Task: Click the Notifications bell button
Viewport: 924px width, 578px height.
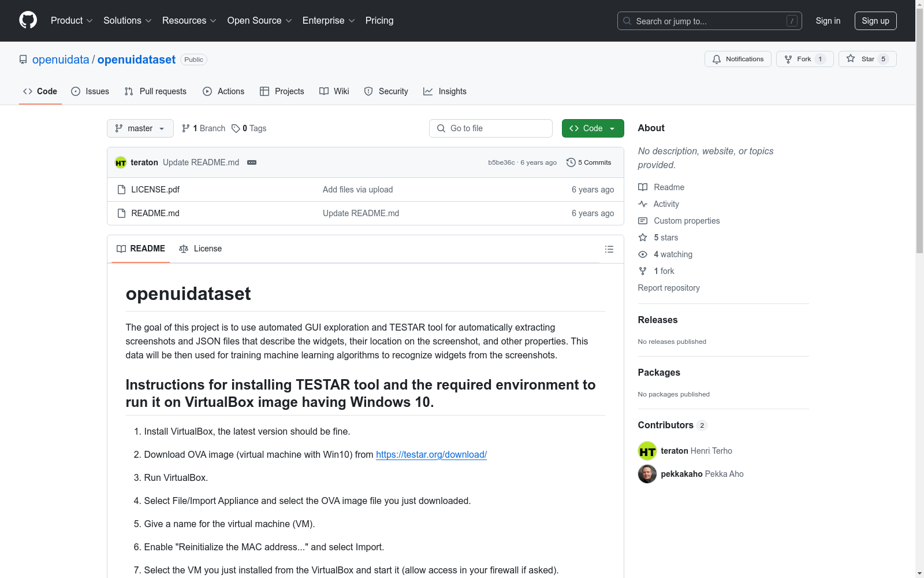Action: click(x=738, y=59)
